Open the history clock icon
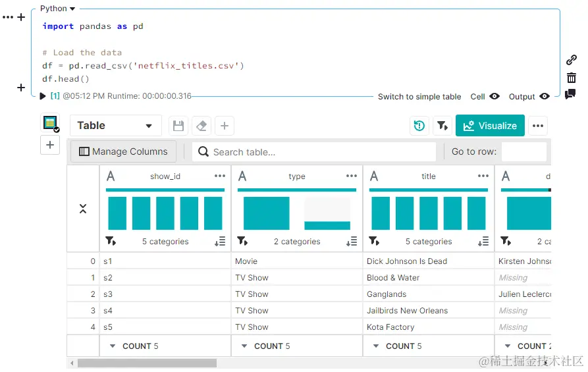588x372 pixels. pos(419,126)
